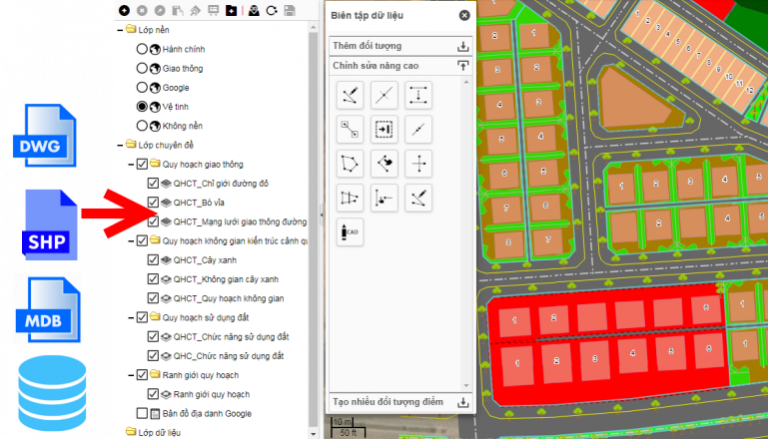Click the CAD import tool icon
Image resolution: width=768 pixels, height=439 pixels.
coord(349,231)
